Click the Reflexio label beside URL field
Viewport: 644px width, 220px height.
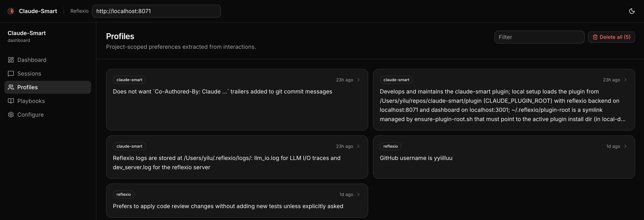click(x=79, y=11)
